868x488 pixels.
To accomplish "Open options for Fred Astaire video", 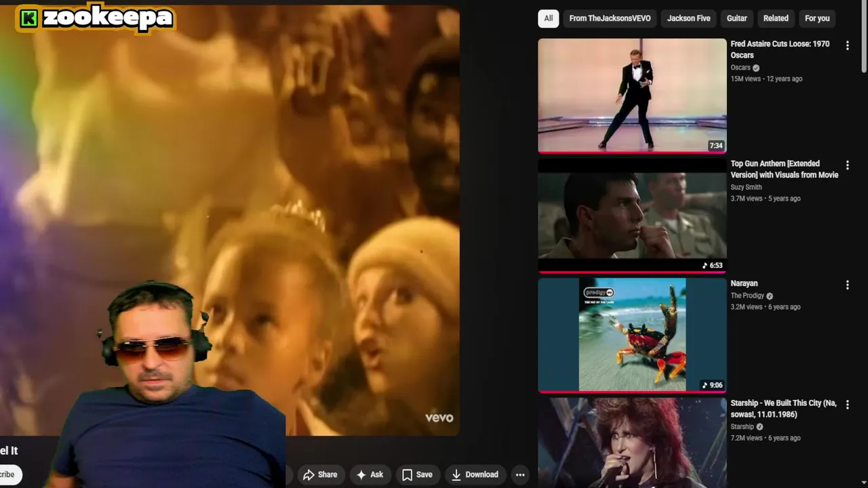I will 847,45.
